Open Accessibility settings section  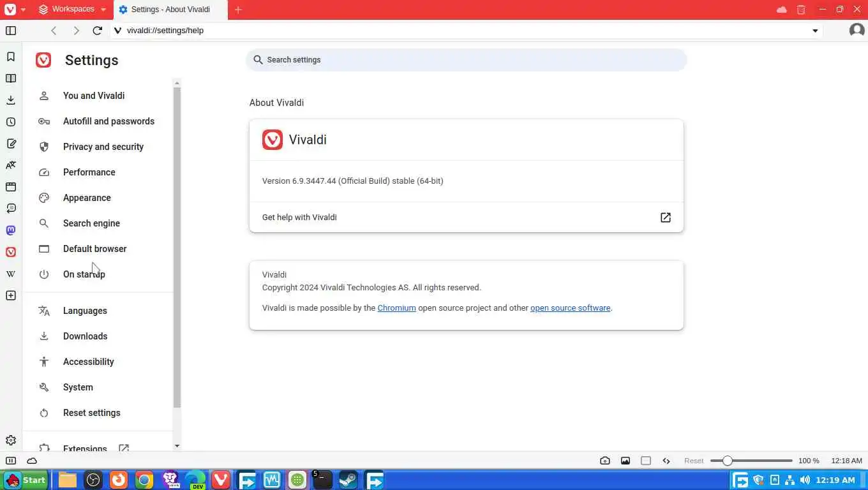(88, 362)
